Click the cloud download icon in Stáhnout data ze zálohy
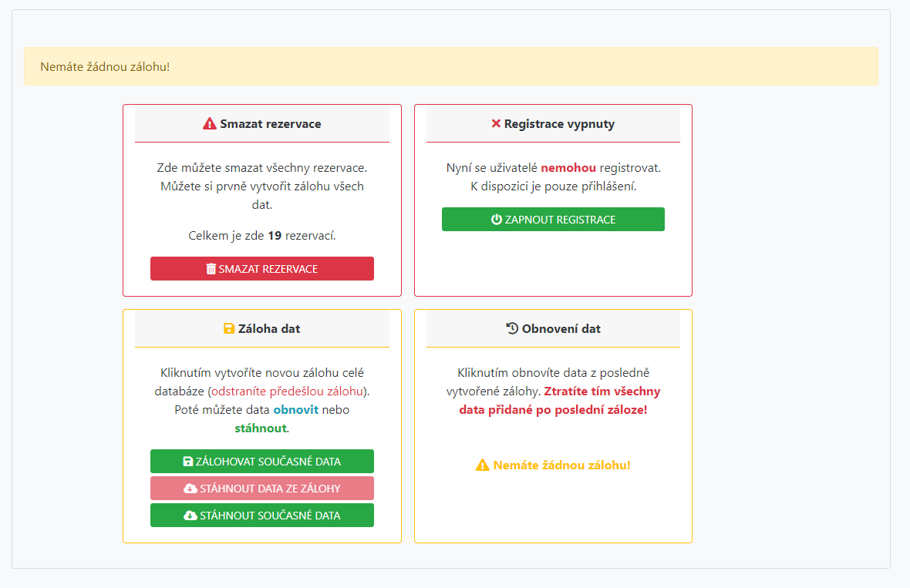The width and height of the screenshot is (910, 588). 190,489
